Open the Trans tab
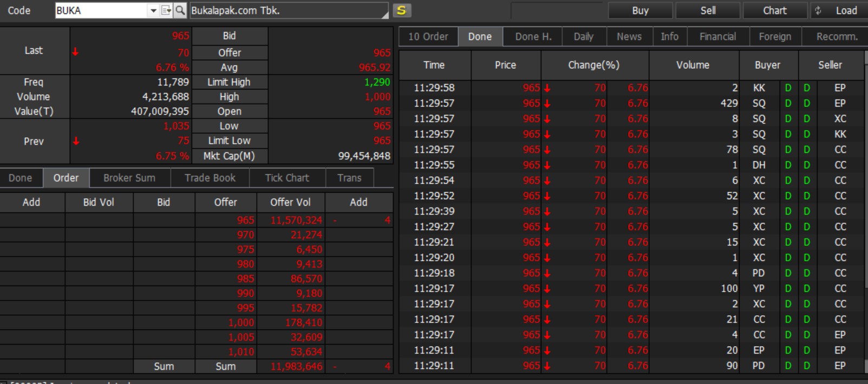The width and height of the screenshot is (868, 384). (349, 178)
